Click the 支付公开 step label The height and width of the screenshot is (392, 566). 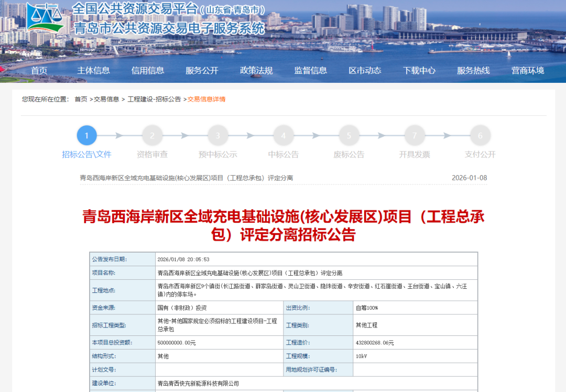tap(480, 155)
